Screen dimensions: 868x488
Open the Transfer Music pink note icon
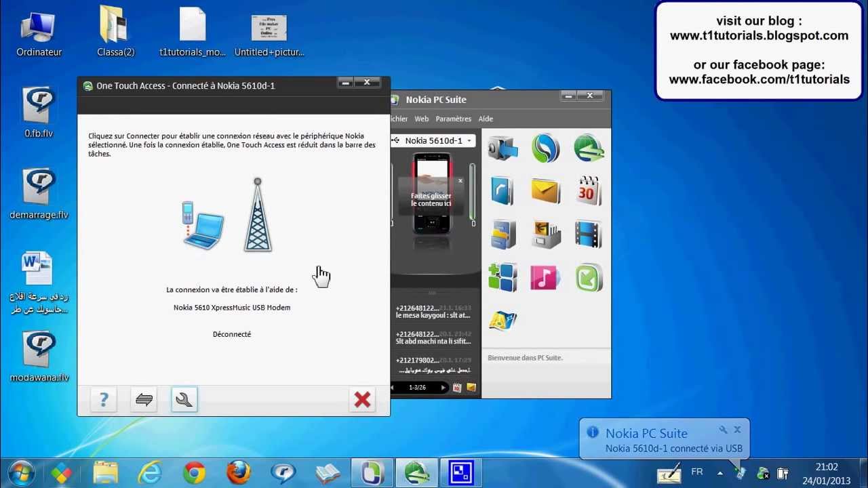tap(545, 278)
